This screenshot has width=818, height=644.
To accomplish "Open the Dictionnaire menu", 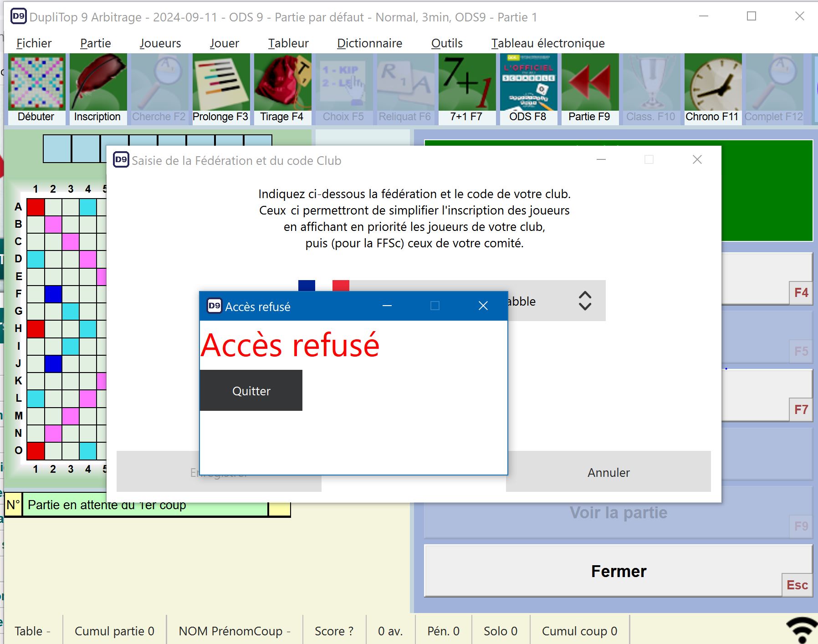I will point(369,43).
